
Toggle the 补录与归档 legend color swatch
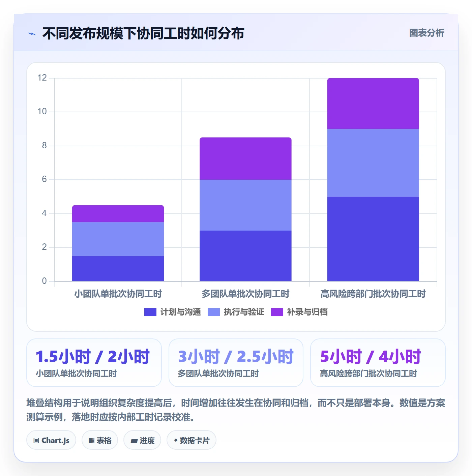(277, 312)
